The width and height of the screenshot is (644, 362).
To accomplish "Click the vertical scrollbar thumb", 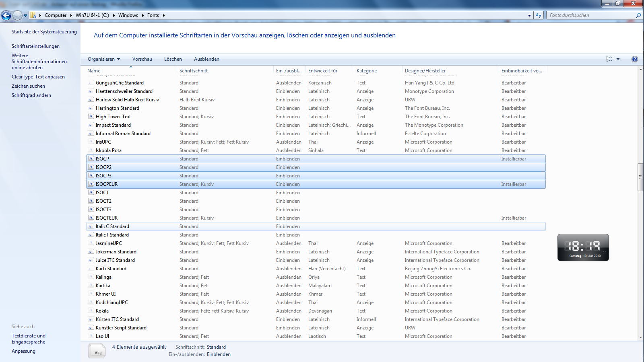I will pos(640,177).
